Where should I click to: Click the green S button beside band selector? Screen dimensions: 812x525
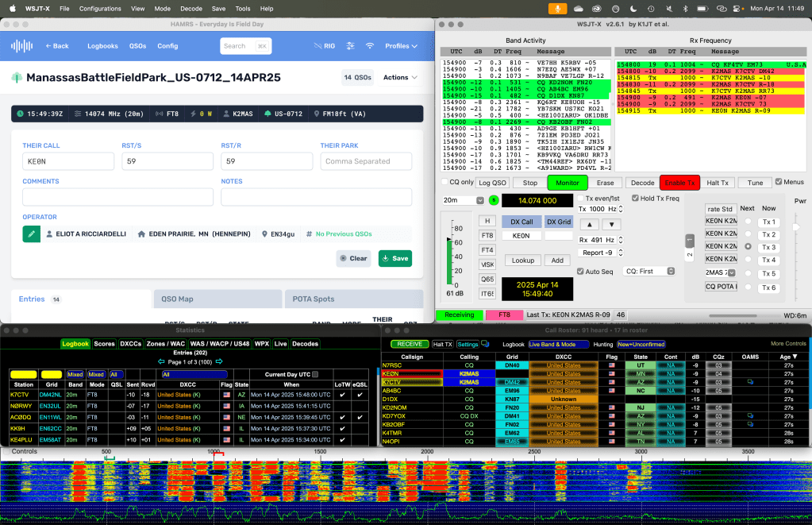pyautogui.click(x=493, y=200)
